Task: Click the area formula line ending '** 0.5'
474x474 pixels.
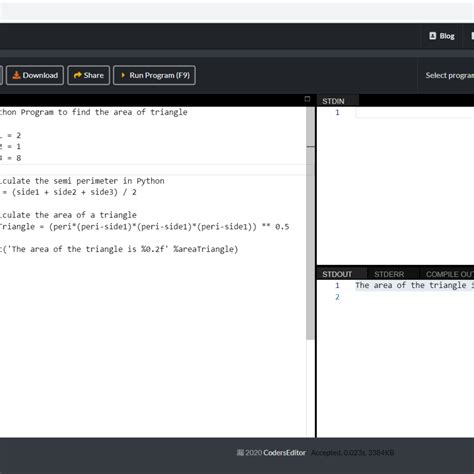Action: (x=144, y=227)
